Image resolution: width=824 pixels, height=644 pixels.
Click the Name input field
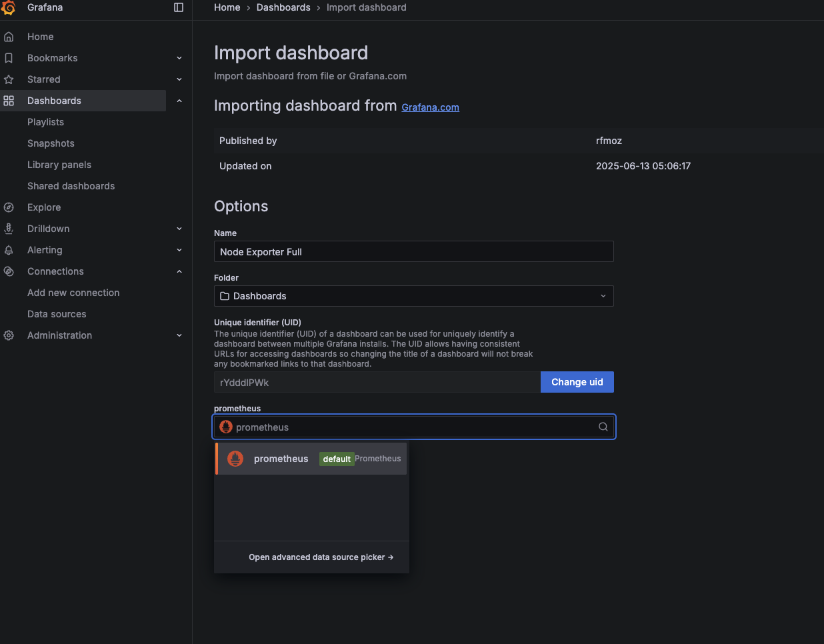pyautogui.click(x=414, y=251)
